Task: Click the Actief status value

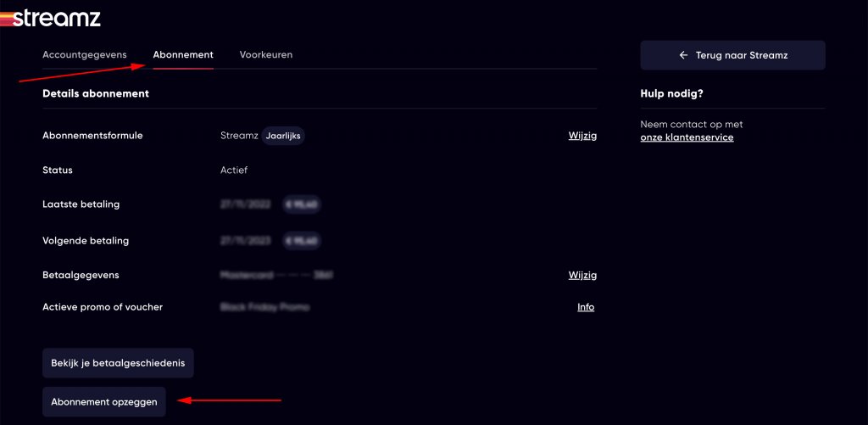Action: pos(234,171)
